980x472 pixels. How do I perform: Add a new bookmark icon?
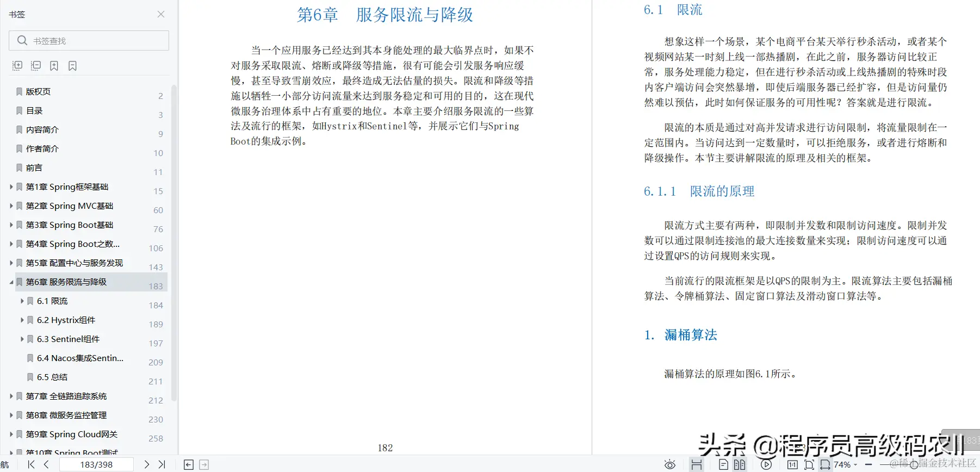(x=54, y=66)
